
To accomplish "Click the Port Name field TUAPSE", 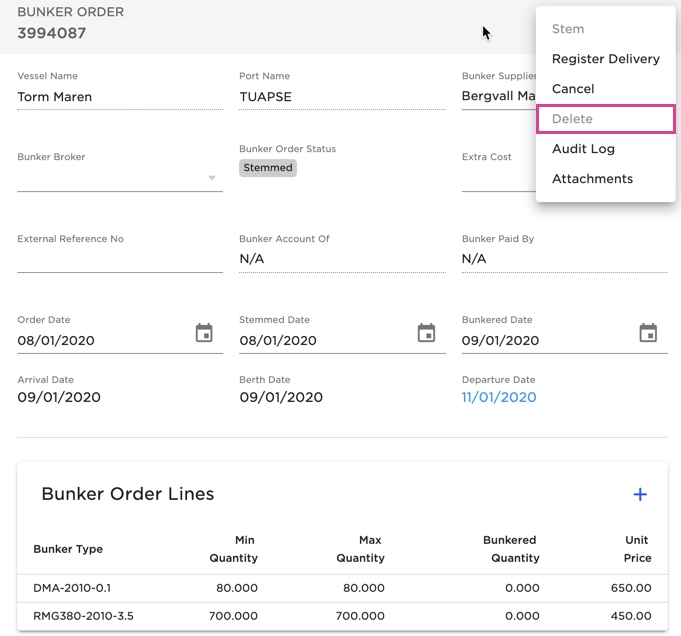I will (340, 97).
